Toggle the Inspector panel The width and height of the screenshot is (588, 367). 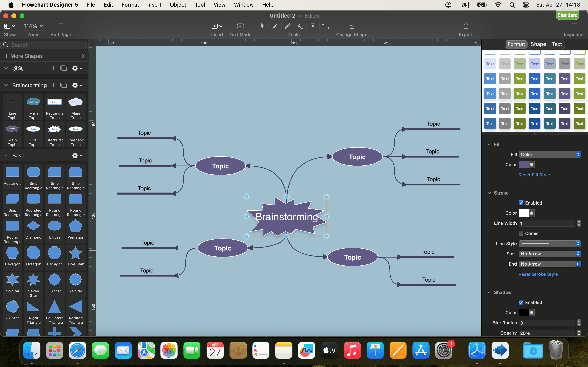tap(574, 26)
